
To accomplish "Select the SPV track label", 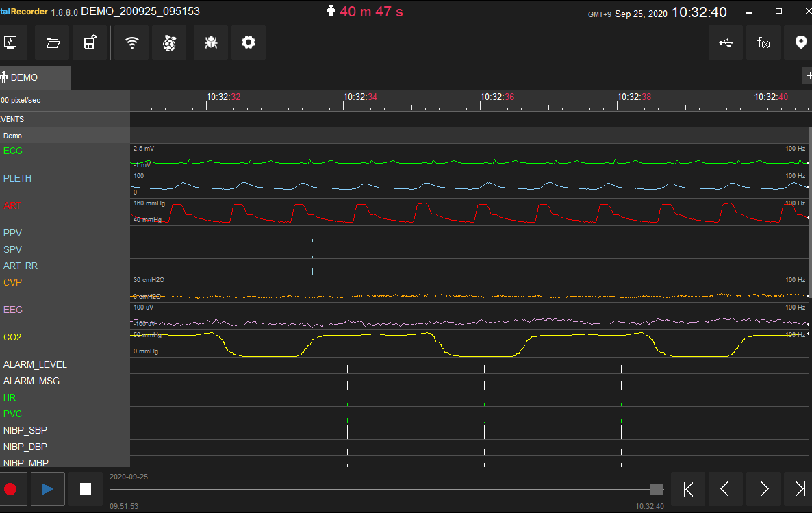I will 12,250.
